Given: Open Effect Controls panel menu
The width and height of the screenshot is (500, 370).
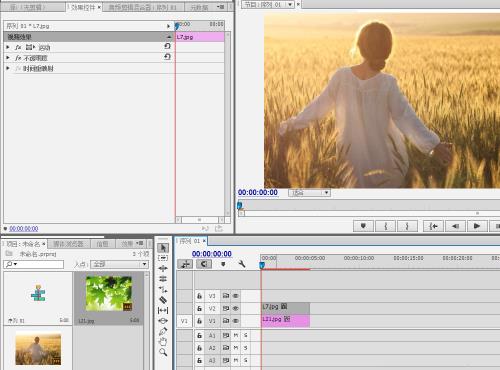Looking at the screenshot, I should [221, 7].
